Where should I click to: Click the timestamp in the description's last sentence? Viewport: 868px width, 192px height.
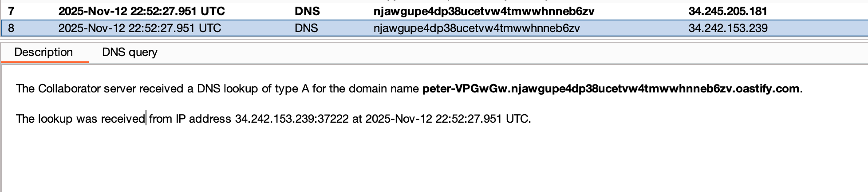tap(447, 119)
